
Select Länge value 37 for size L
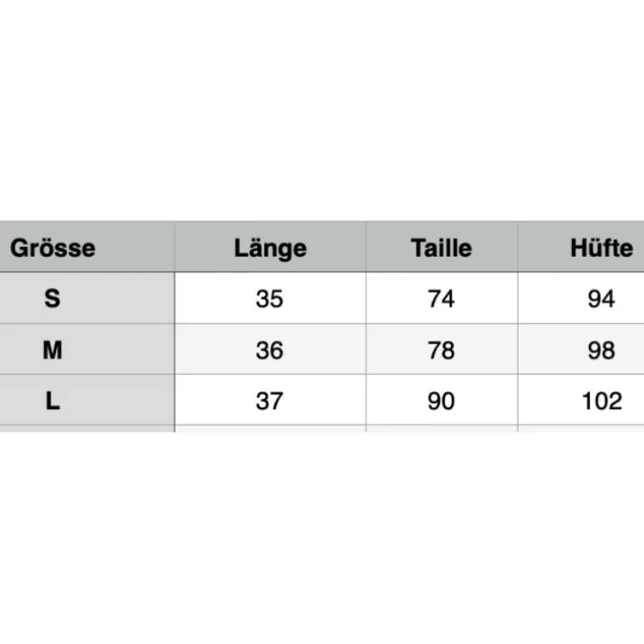pos(269,401)
